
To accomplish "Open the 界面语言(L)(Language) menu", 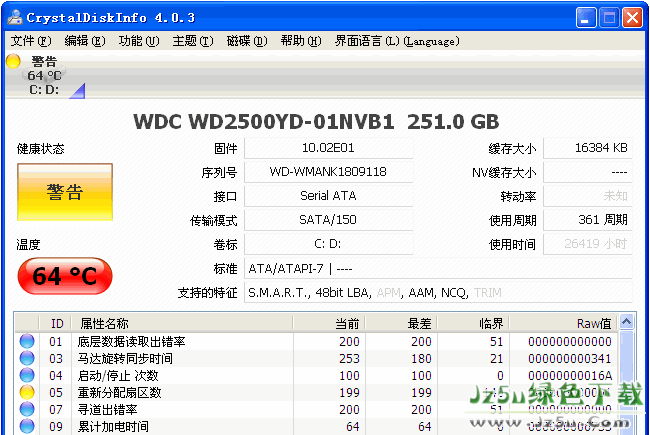I will tap(397, 41).
